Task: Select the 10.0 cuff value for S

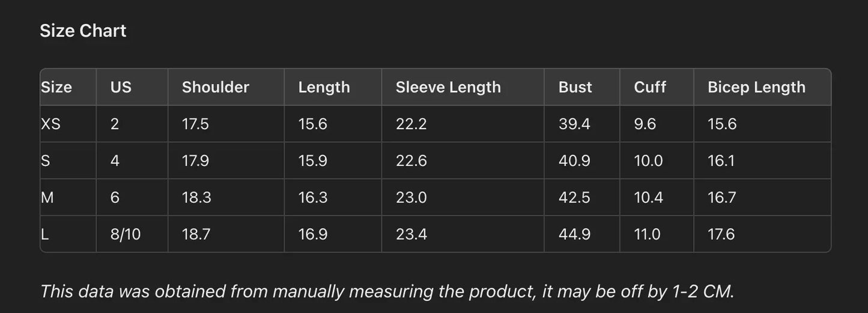Action: (x=648, y=161)
